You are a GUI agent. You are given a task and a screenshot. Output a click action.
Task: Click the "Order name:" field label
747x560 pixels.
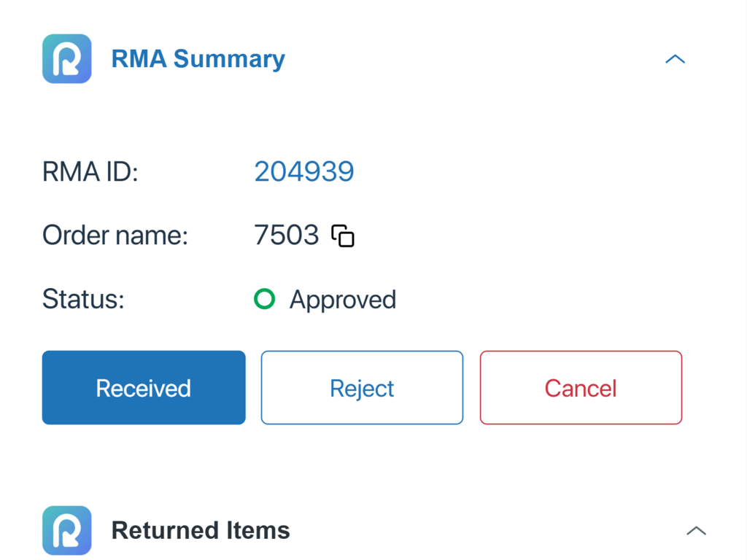point(115,236)
